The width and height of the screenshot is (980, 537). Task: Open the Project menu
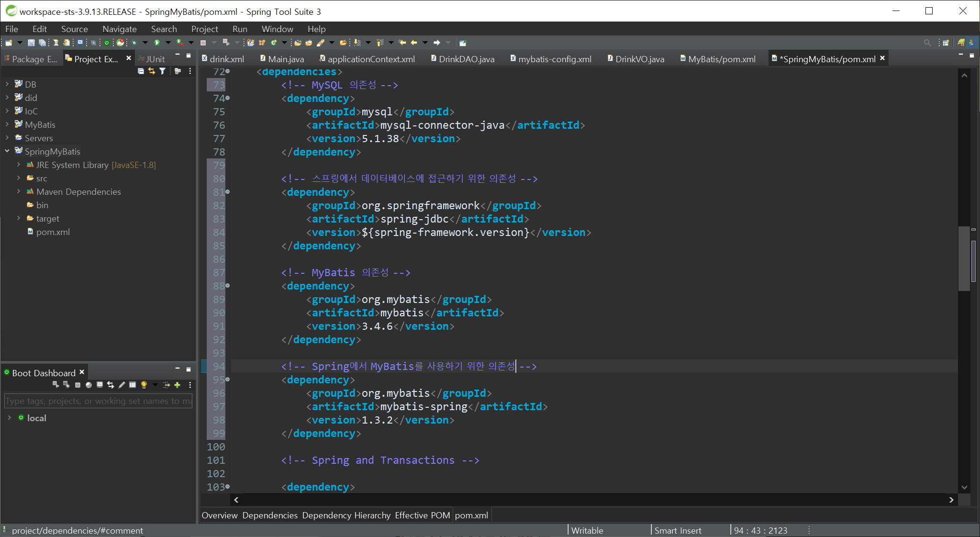pos(205,29)
